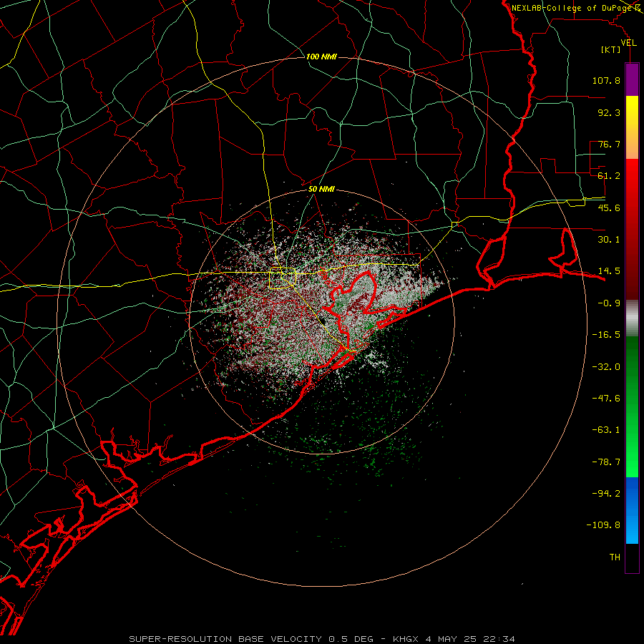Click the purple segment of color bar
Image resolution: width=644 pixels, height=644 pixels.
(x=632, y=79)
